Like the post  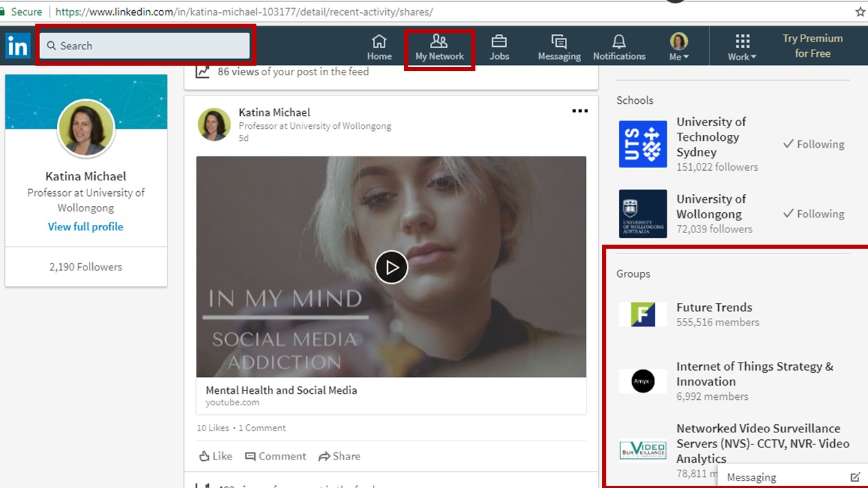tap(216, 456)
